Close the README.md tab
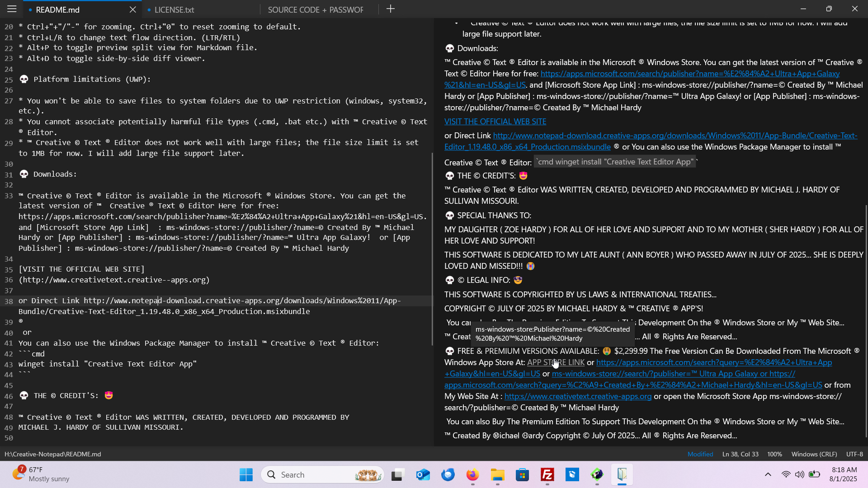The image size is (868, 488). click(132, 9)
